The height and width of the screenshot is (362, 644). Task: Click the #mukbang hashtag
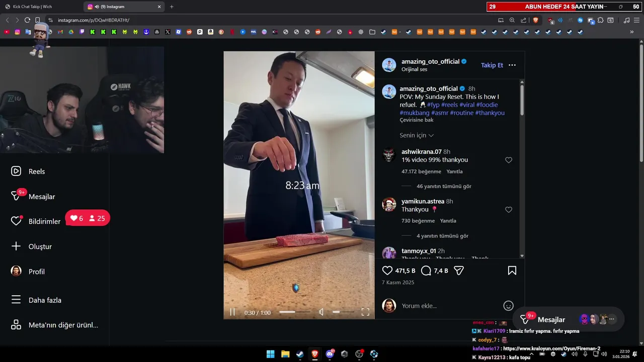415,113
